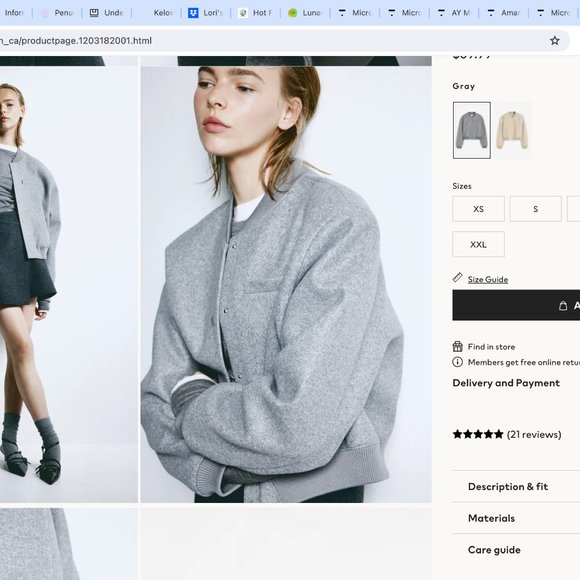The height and width of the screenshot is (580, 580).
Task: Click the five-star rating
Action: pyautogui.click(x=478, y=434)
